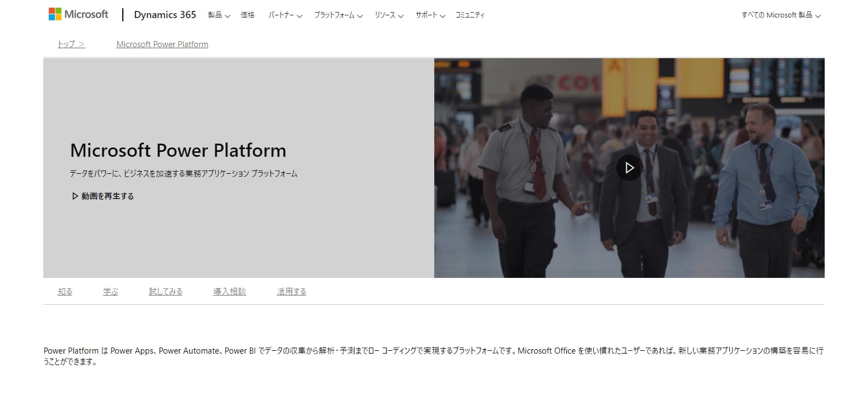
Task: Jump to the 知る section tab
Action: (x=65, y=292)
